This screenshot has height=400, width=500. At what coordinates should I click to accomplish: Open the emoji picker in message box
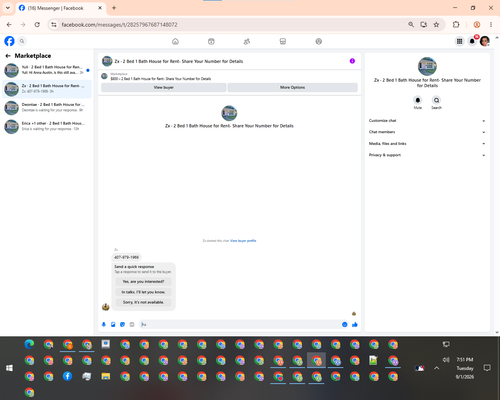[x=345, y=324]
